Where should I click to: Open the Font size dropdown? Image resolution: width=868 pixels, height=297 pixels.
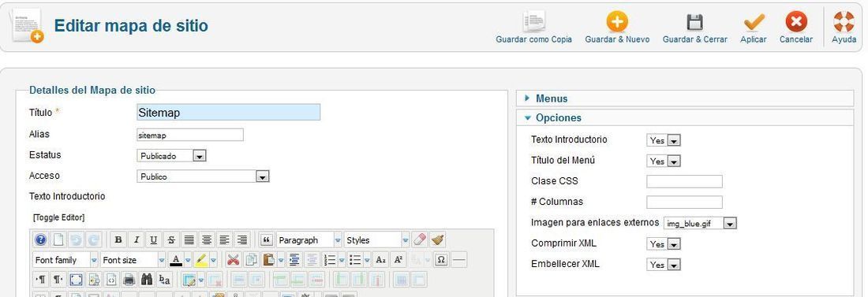tap(133, 260)
